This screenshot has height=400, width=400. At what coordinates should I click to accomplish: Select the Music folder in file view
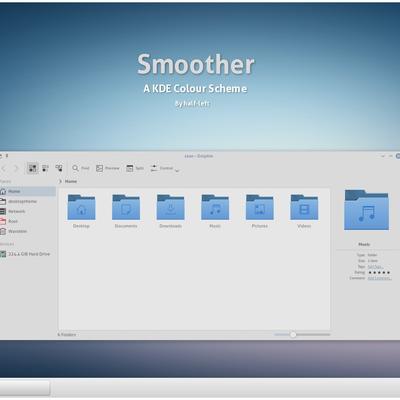215,211
